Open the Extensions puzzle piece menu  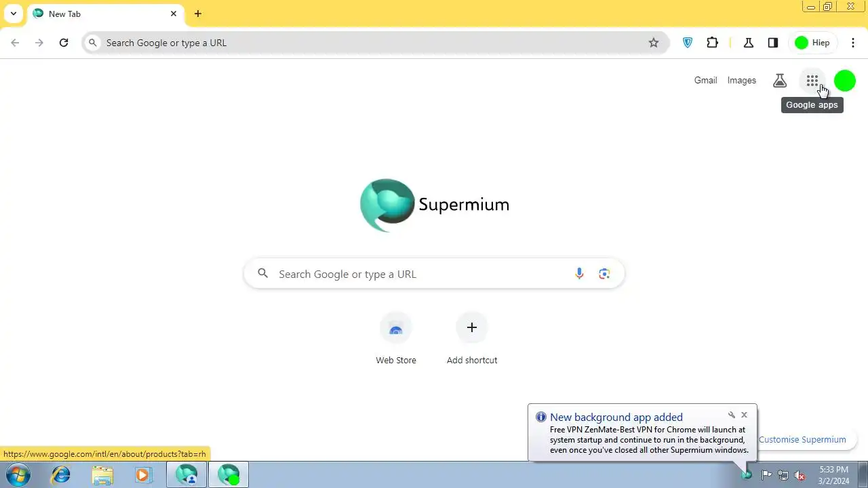[x=712, y=43]
